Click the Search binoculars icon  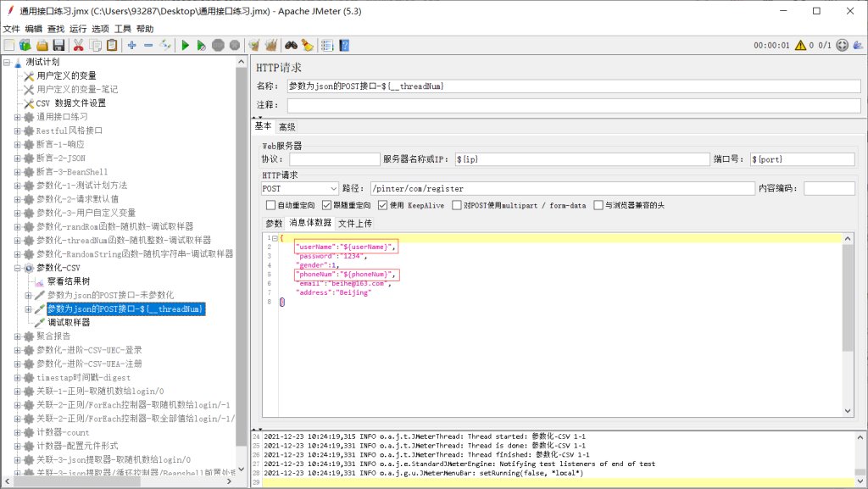(292, 46)
